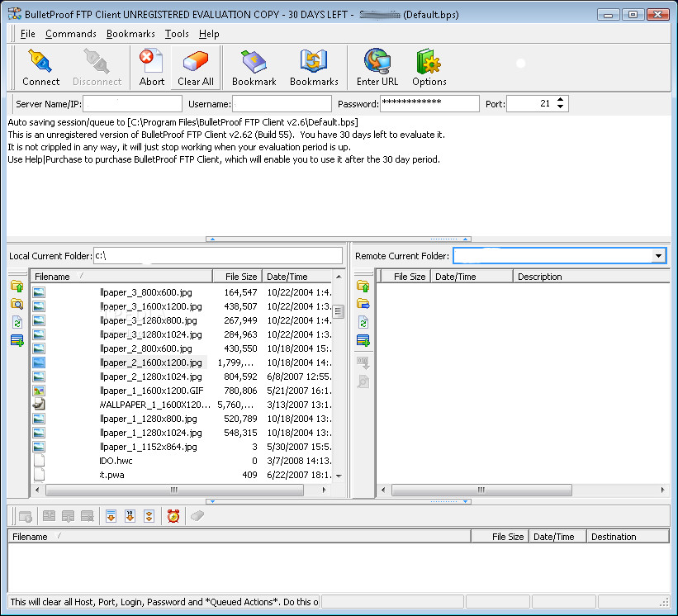Click the remote binary transfer icon
This screenshot has height=616, width=678.
[363, 362]
